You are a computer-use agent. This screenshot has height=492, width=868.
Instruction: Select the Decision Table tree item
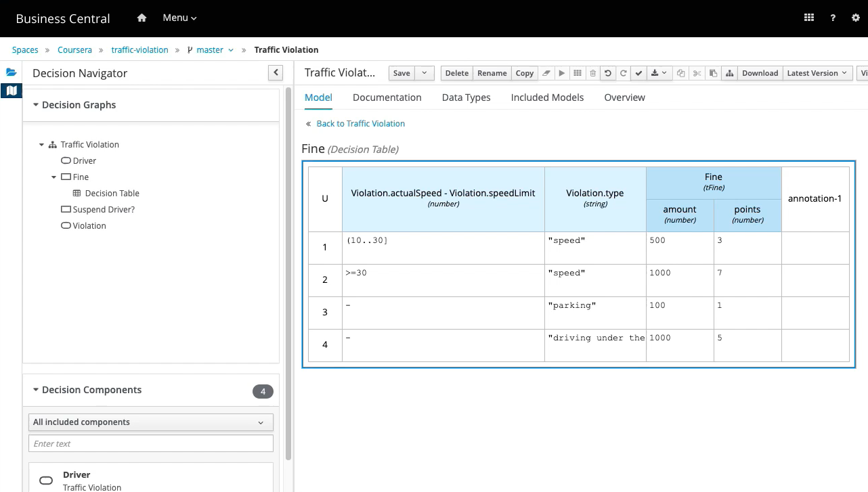click(x=112, y=194)
